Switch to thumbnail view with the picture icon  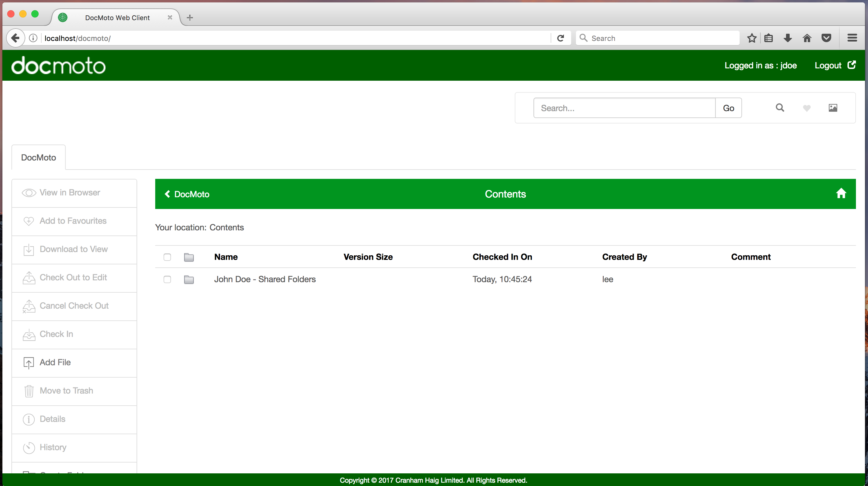(833, 108)
